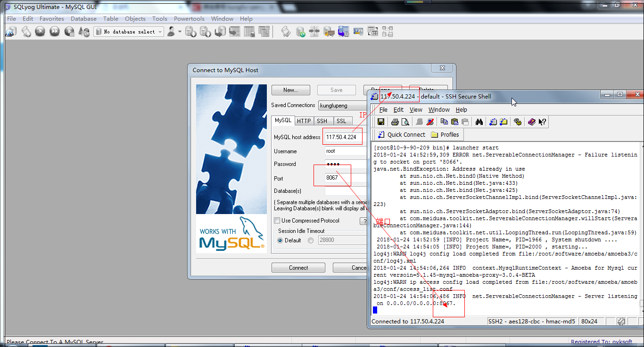Open the Table menu in SQLyog

(x=111, y=19)
